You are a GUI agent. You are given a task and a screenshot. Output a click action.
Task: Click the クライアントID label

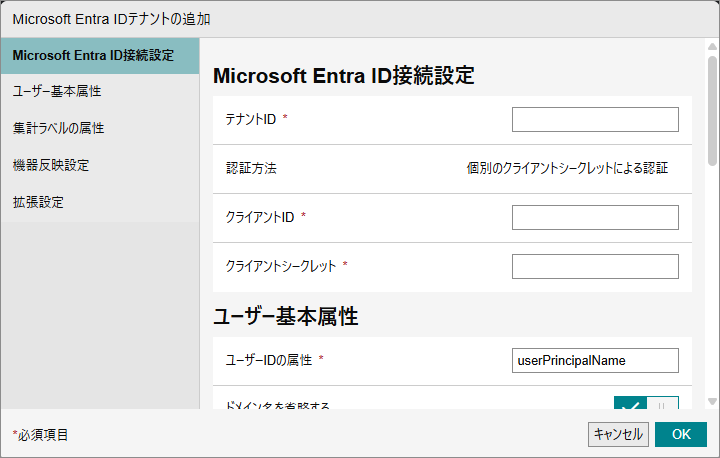pyautogui.click(x=259, y=217)
